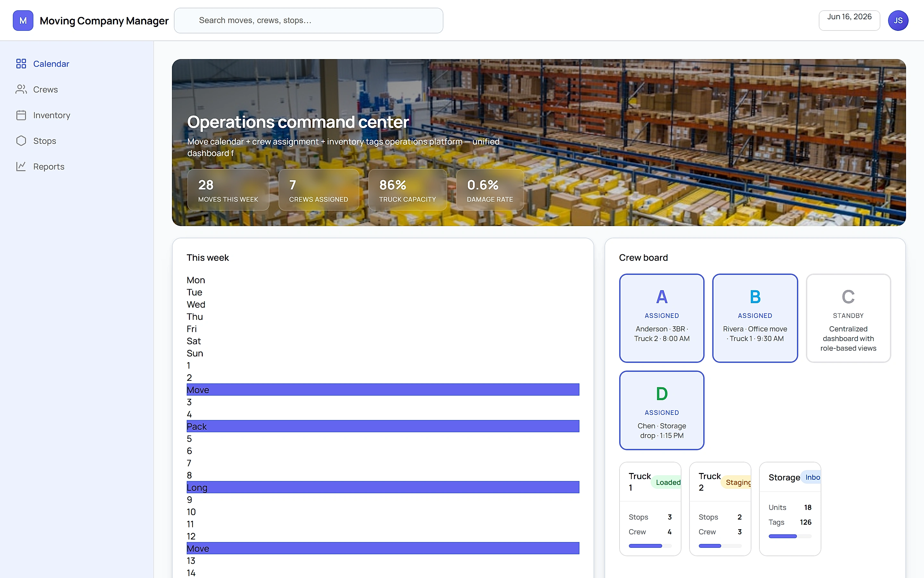Select the 86% Truck Capacity stat card
The width and height of the screenshot is (924, 578).
[x=407, y=190]
